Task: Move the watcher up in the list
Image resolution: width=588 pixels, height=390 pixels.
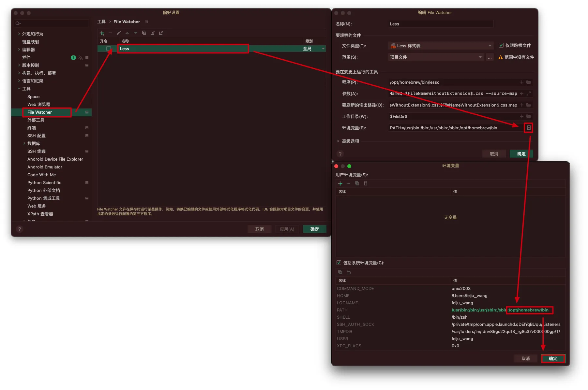Action: pyautogui.click(x=127, y=33)
